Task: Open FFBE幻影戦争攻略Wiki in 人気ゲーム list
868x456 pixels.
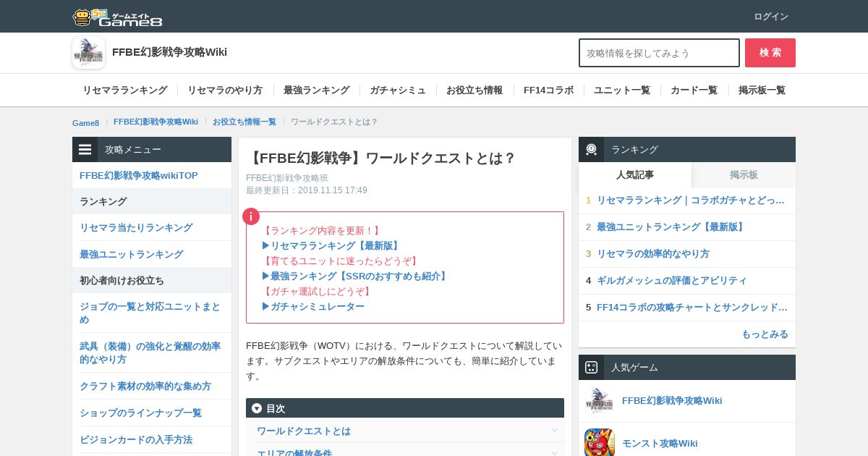Action: [672, 401]
